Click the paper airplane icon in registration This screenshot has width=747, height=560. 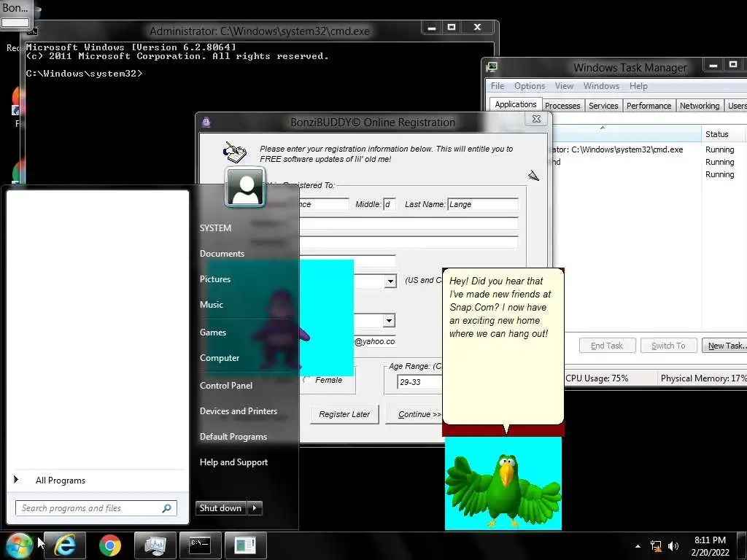tap(533, 176)
